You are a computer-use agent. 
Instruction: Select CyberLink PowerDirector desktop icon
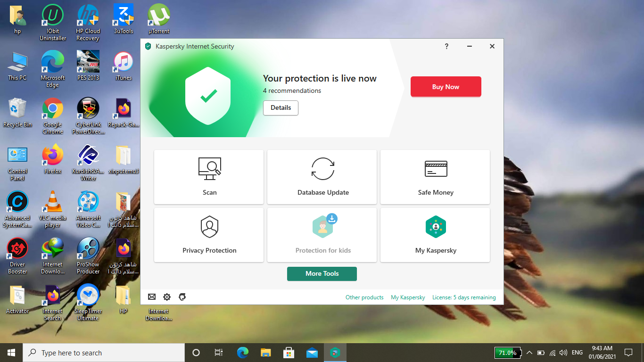click(88, 116)
